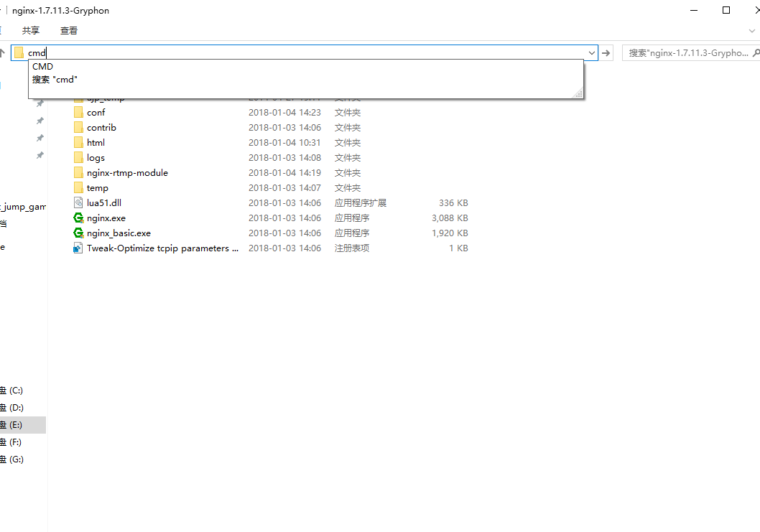Click the conf folder icon
This screenshot has height=532, width=760.
(x=78, y=113)
